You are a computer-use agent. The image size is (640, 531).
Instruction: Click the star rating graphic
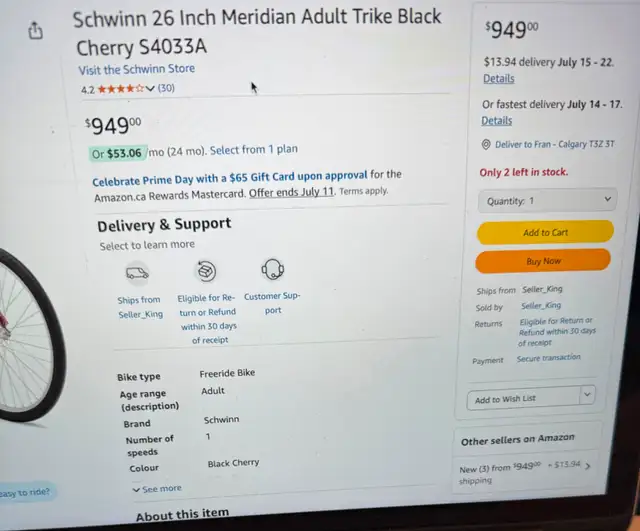click(x=121, y=89)
